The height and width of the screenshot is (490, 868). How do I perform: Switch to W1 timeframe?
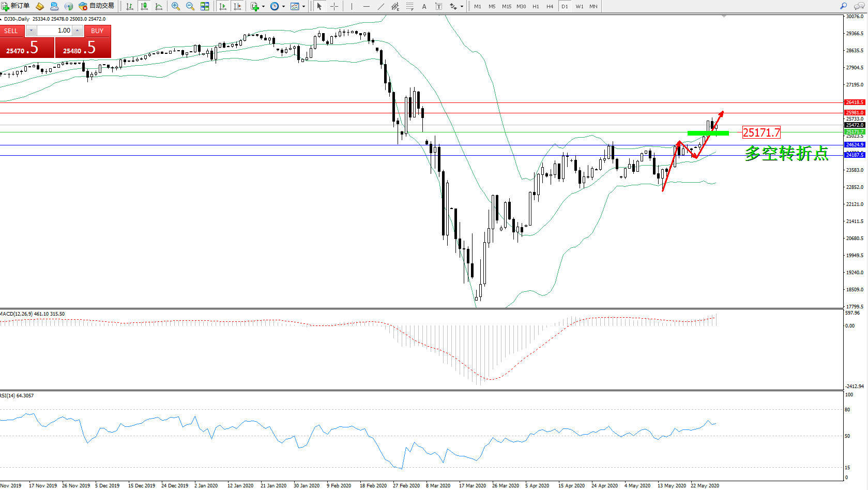tap(580, 6)
